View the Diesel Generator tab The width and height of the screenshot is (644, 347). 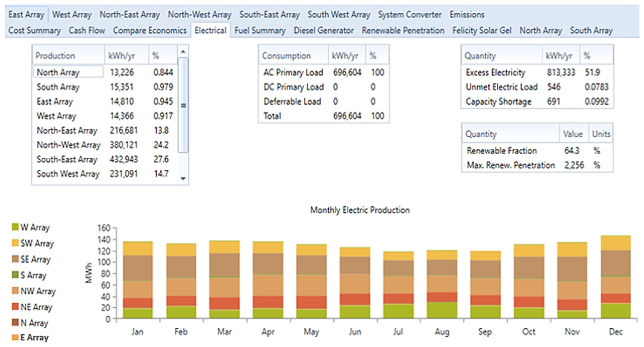coord(323,30)
